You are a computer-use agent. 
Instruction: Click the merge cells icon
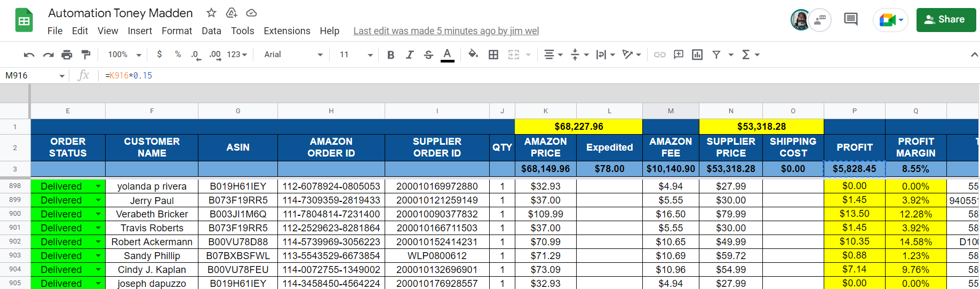[x=513, y=54]
